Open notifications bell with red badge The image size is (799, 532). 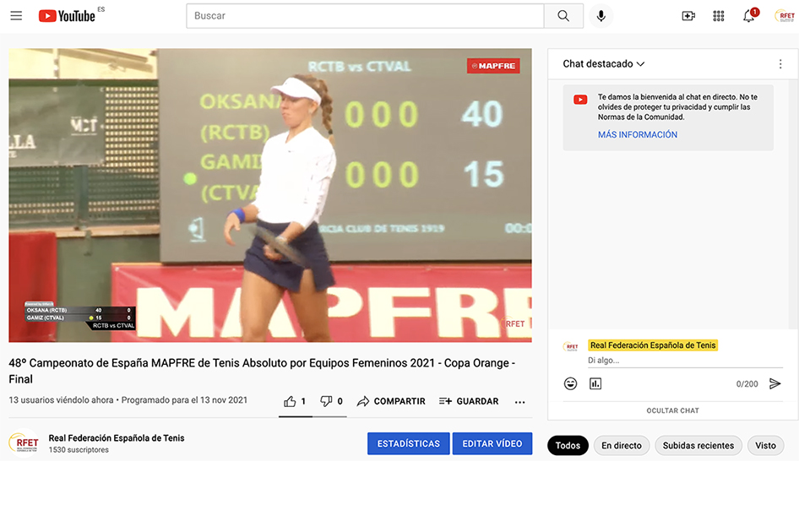(x=749, y=16)
